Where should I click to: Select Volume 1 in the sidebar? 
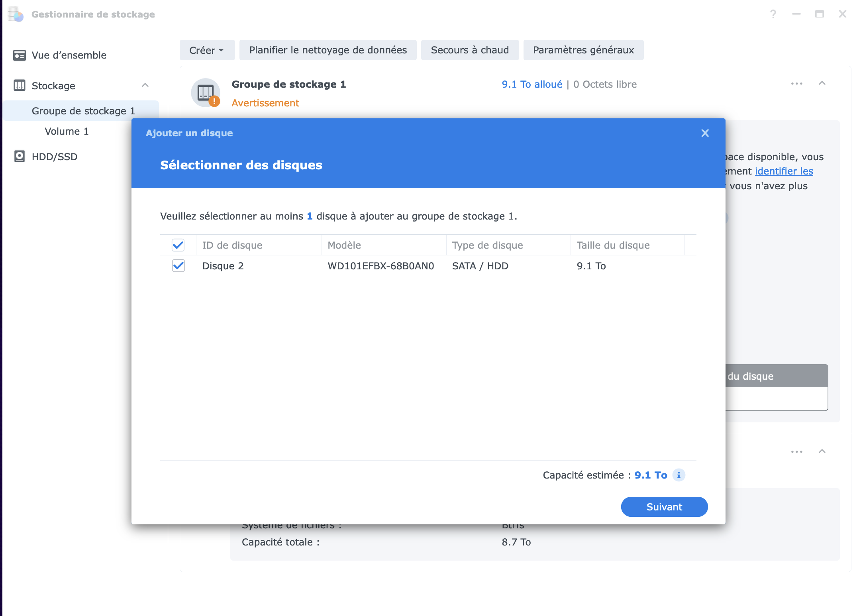[x=67, y=131]
